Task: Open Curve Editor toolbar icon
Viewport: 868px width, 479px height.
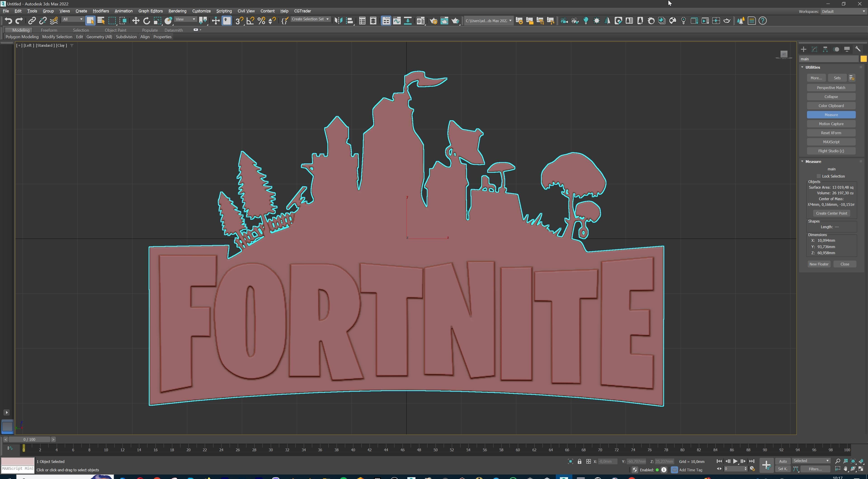Action: [x=397, y=21]
